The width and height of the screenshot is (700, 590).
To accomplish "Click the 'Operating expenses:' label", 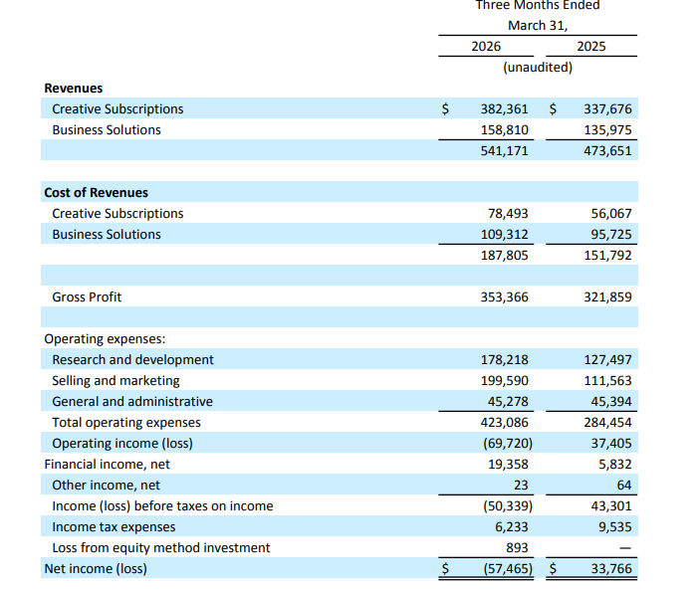I will 105,339.
